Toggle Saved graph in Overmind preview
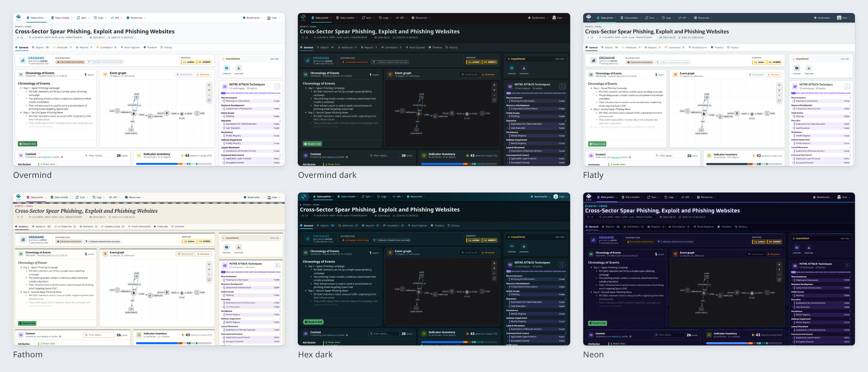Image resolution: width=868 pixels, height=372 pixels. (186, 74)
